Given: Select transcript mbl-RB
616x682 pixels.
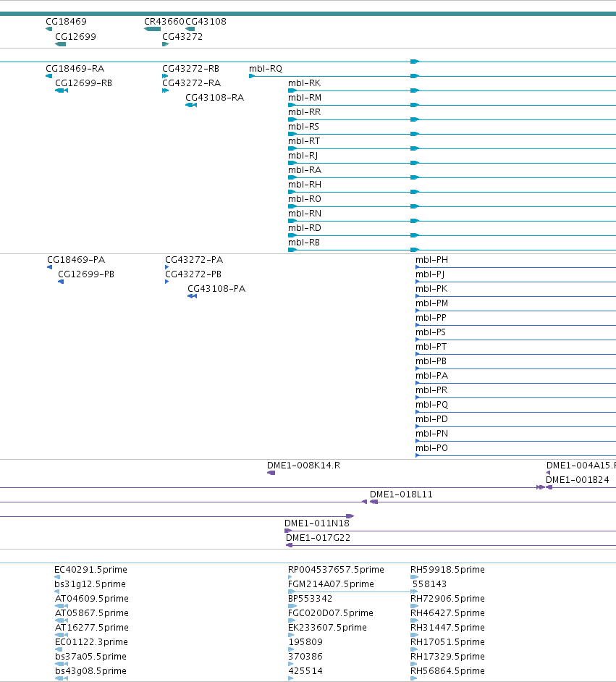Looking at the screenshot, I should (304, 243).
